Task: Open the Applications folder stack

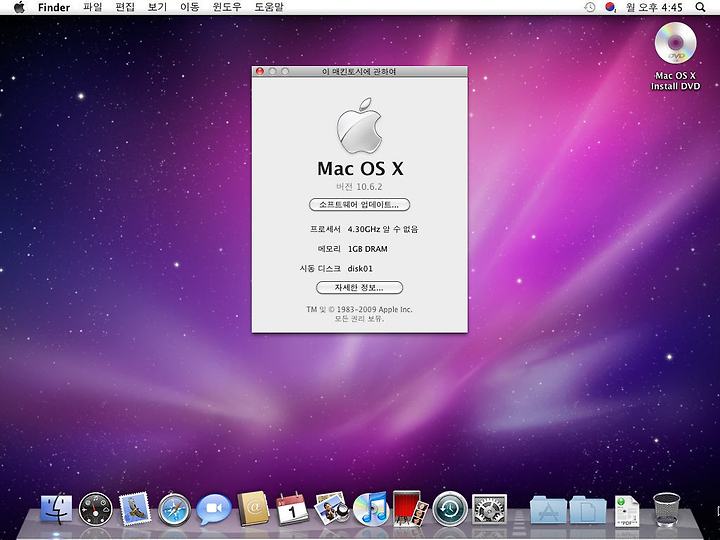Action: (548, 510)
